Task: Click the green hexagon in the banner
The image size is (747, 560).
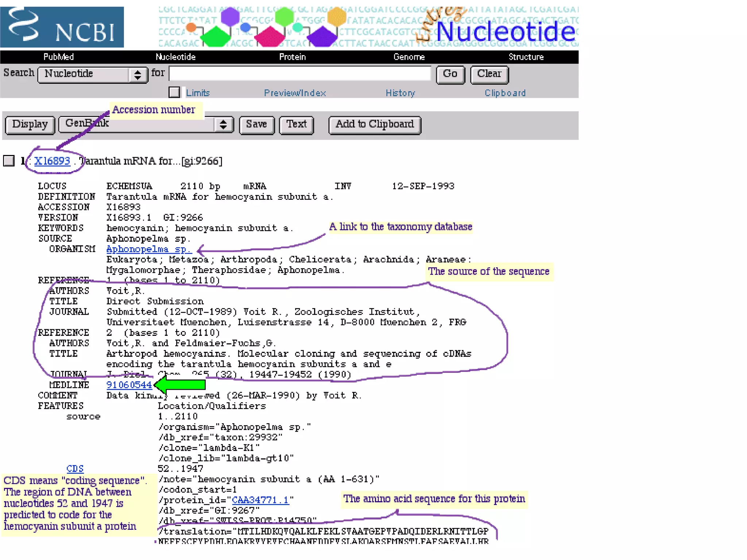Action: (284, 16)
